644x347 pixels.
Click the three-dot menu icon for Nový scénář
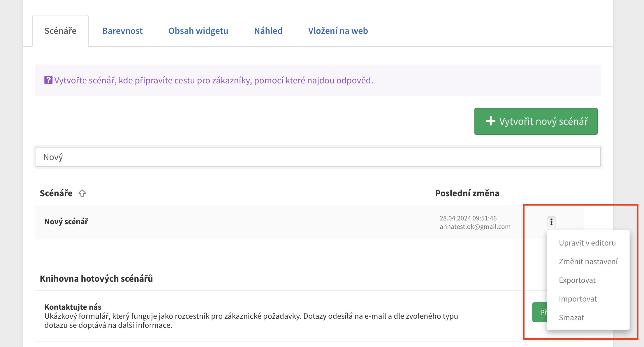(551, 222)
